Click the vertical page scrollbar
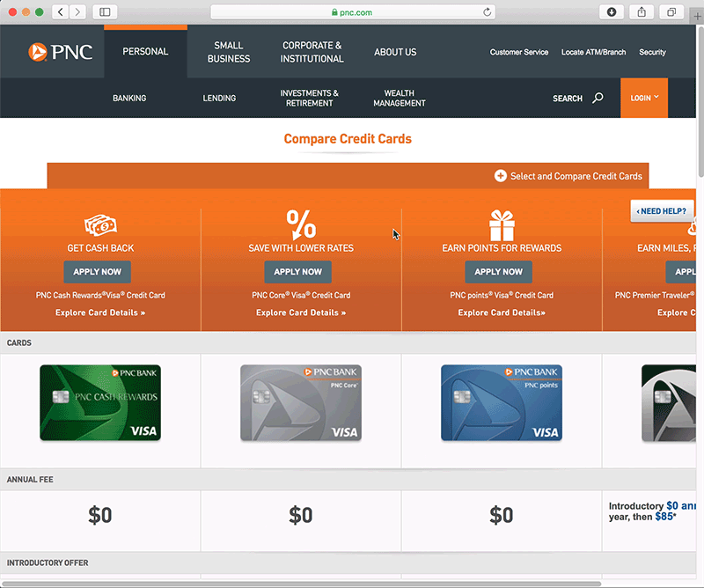The image size is (704, 588). click(700, 102)
